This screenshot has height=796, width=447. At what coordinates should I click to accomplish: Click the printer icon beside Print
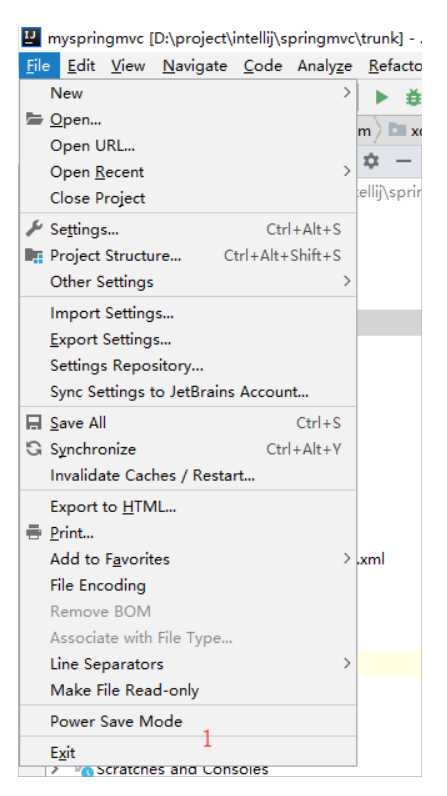coord(34,533)
